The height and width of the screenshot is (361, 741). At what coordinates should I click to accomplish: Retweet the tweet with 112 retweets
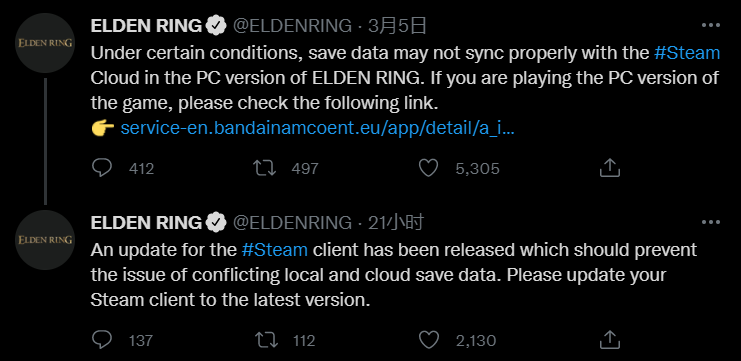[265, 340]
